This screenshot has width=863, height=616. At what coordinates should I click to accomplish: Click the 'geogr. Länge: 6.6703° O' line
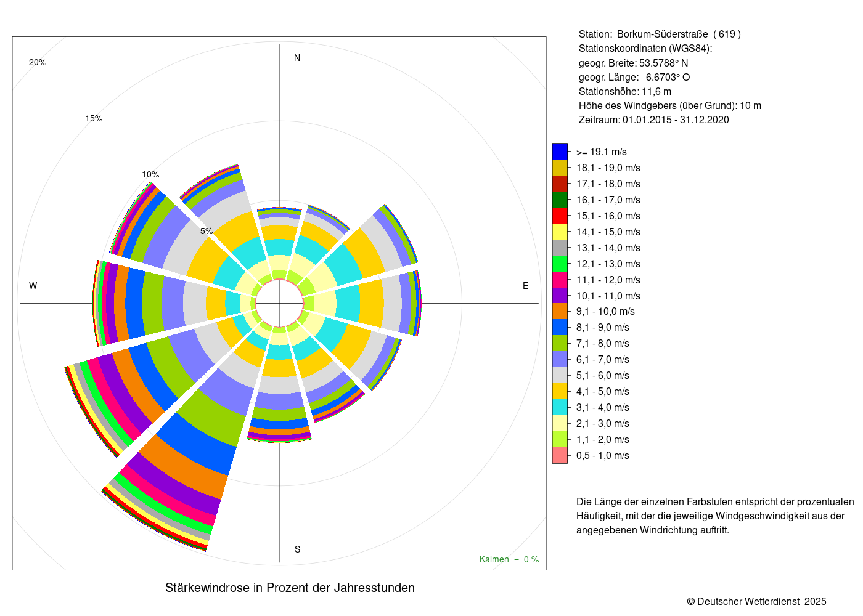tap(634, 77)
